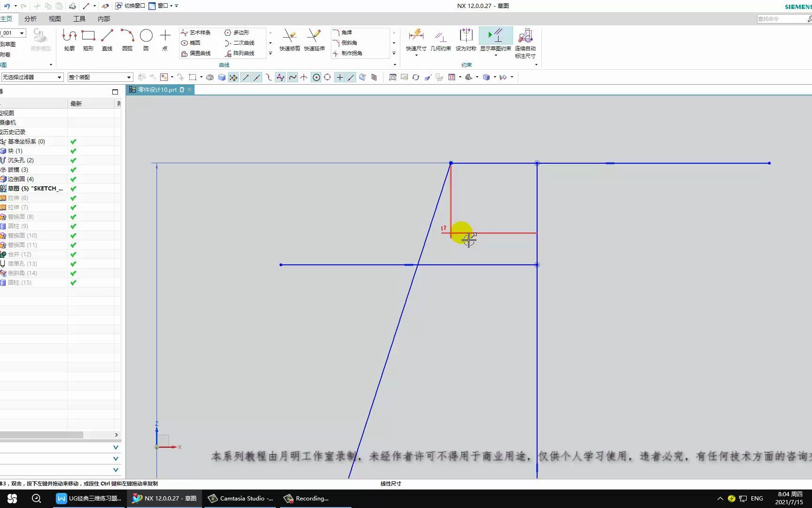Toggle arc center snap option
Image resolution: width=812 pixels, height=508 pixels.
(316, 78)
